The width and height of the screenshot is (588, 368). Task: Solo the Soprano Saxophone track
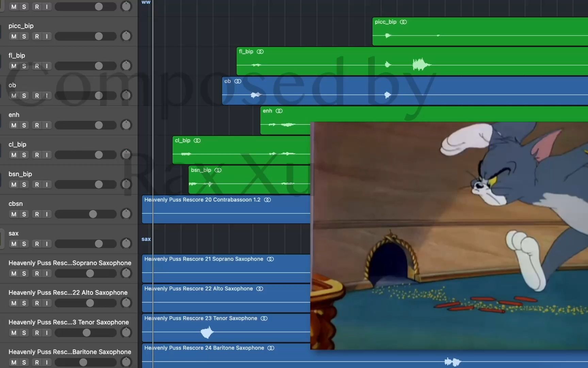(x=24, y=273)
